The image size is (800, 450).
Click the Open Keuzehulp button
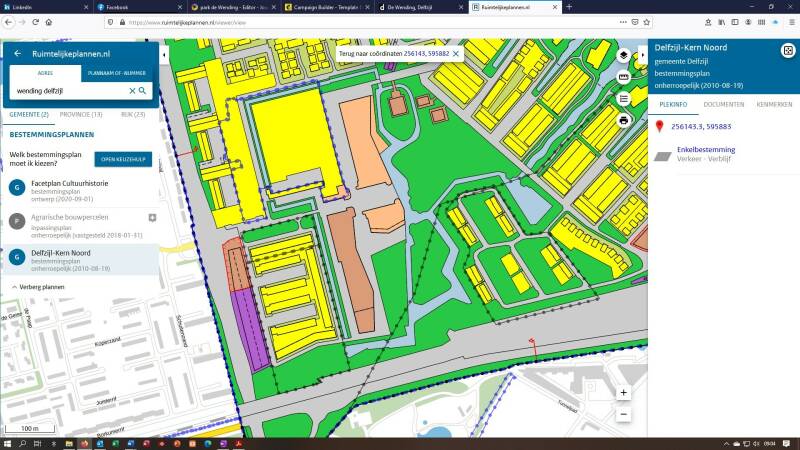pos(124,159)
